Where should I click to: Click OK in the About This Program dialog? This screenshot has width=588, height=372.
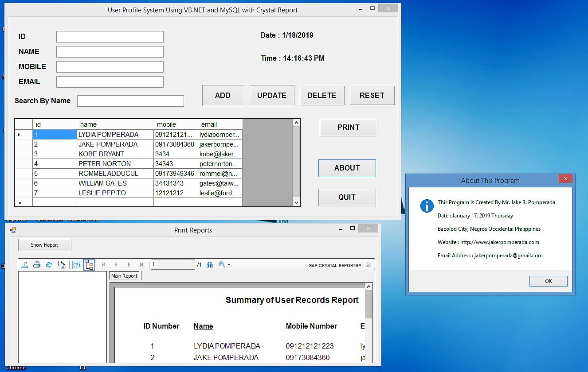click(548, 281)
